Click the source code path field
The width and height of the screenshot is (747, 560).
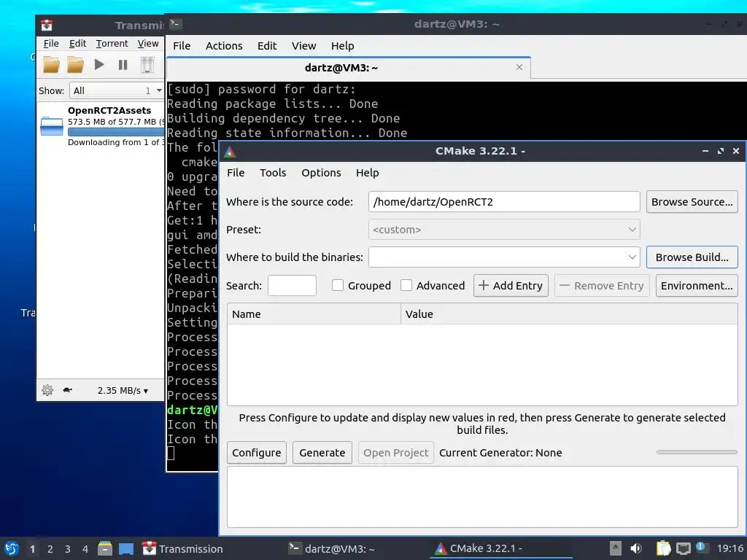(x=504, y=202)
